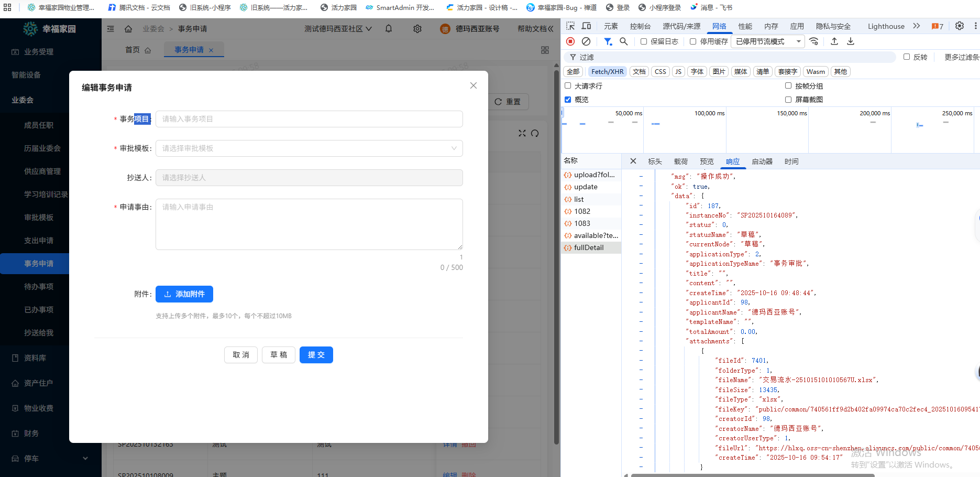This screenshot has height=477, width=980.
Task: Click the inspect element selector icon
Action: 570,26
